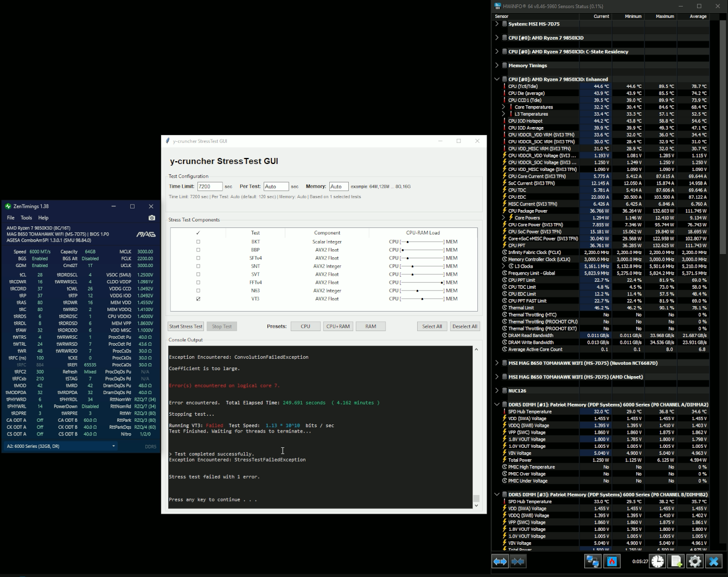
Task: Open the Help menu in ZenTimings
Action: pos(43,218)
